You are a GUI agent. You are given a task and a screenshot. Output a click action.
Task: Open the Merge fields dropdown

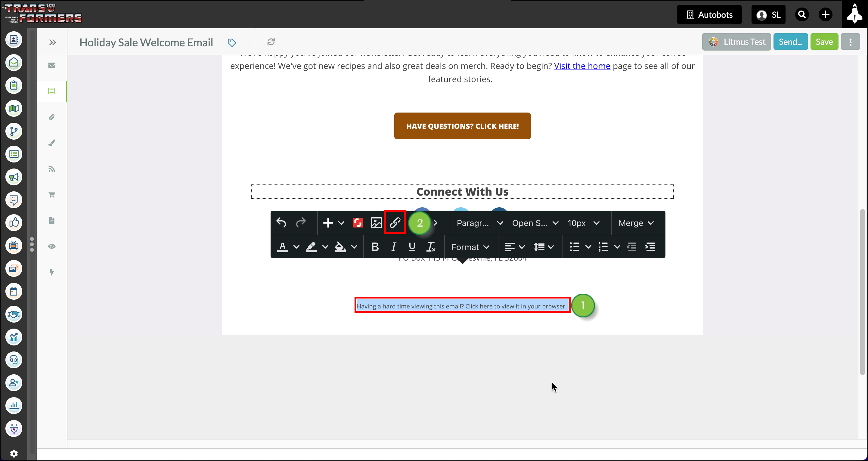[x=636, y=223]
